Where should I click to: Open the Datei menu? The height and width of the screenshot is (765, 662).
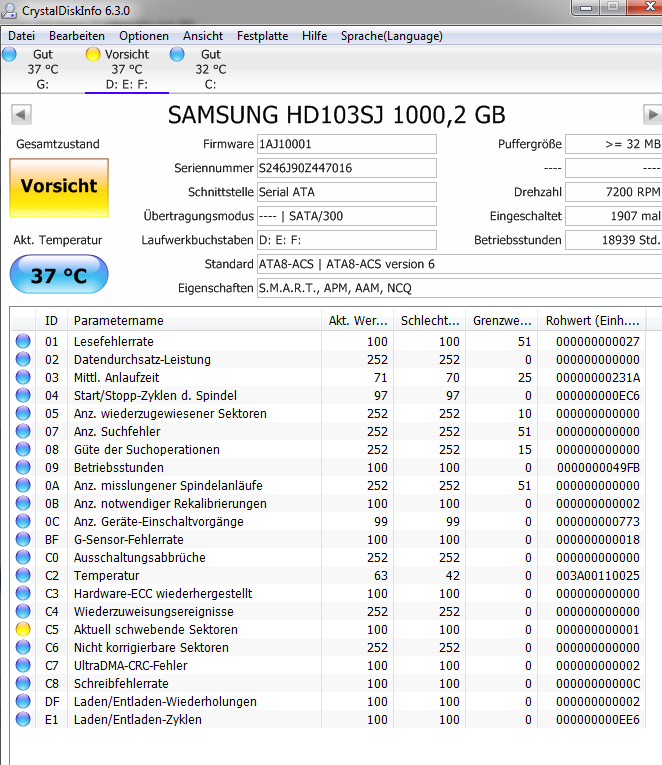click(x=21, y=36)
